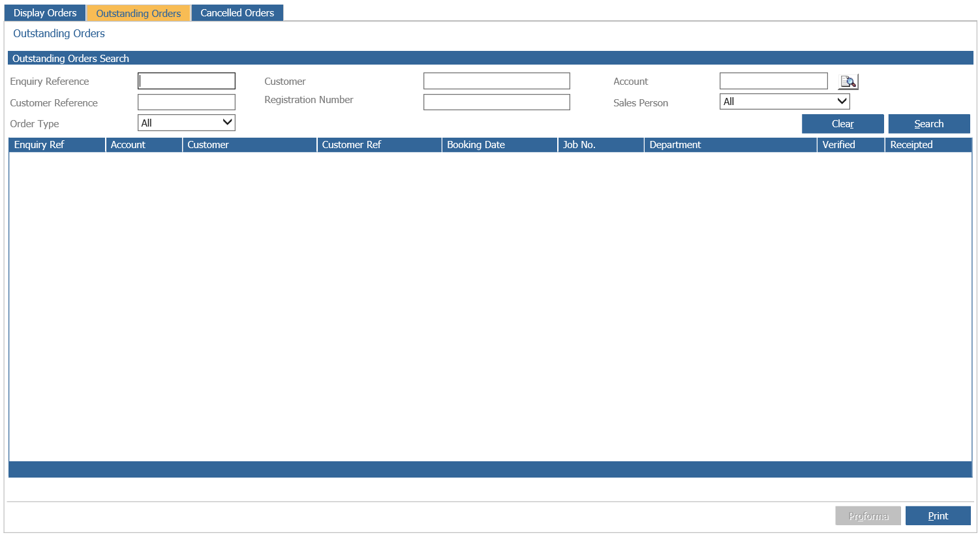Click the Registration Number input field
This screenshot has width=980, height=535.
point(497,102)
